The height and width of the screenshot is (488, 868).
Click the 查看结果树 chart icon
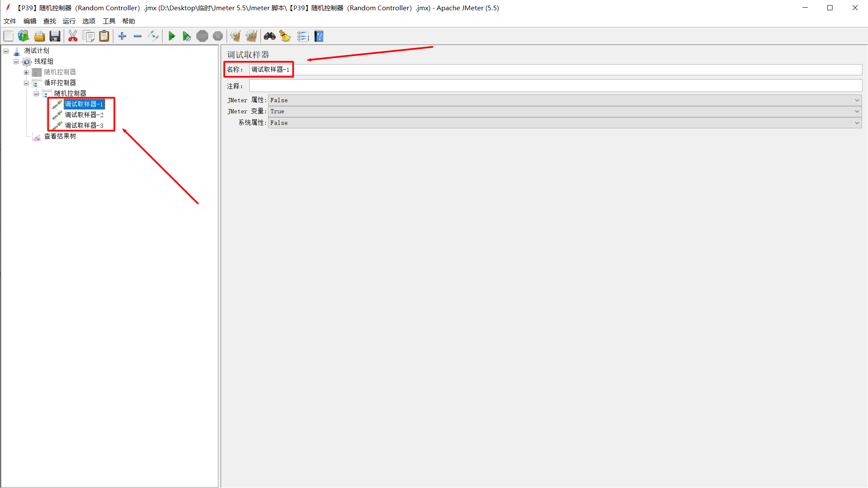37,137
